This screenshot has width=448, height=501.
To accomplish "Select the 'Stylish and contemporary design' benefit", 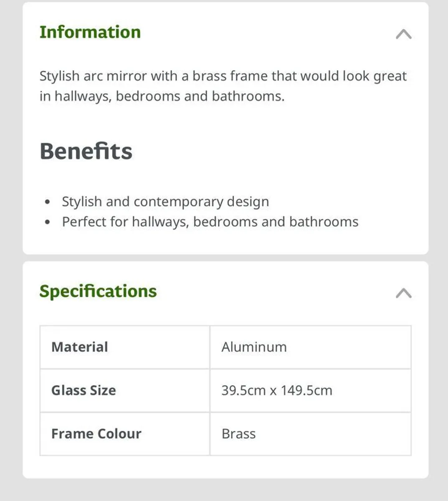I will click(165, 202).
